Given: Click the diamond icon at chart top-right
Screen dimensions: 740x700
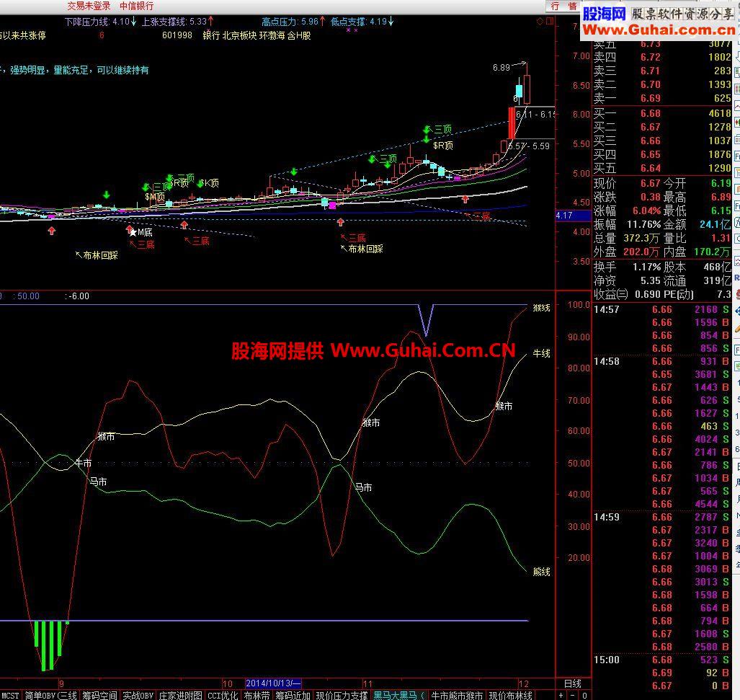Looking at the screenshot, I should pos(540,21).
